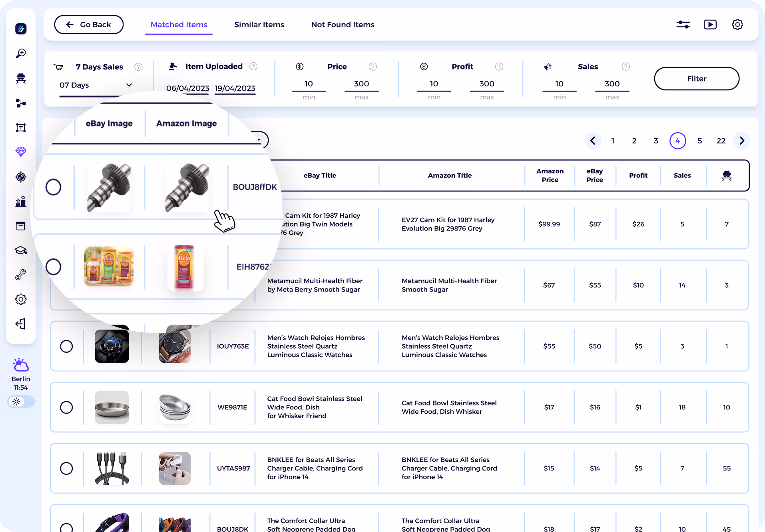Select the radio button for UYTAS987 row
The width and height of the screenshot is (765, 532).
click(66, 468)
